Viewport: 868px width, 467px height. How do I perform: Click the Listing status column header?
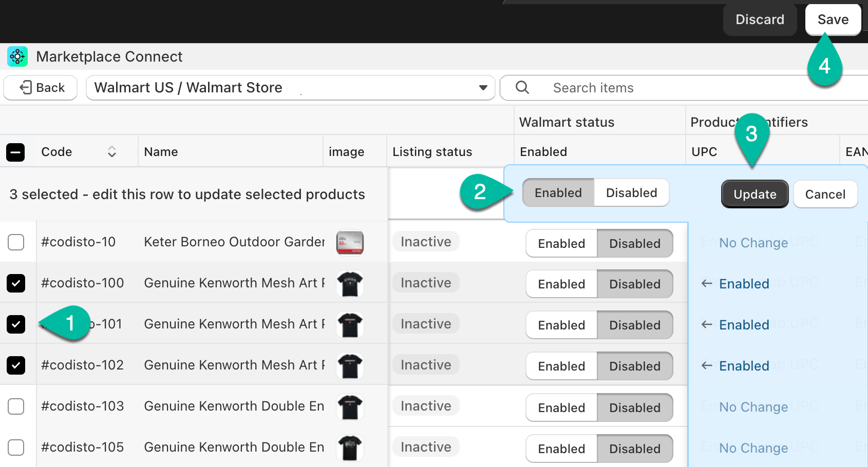coord(432,152)
